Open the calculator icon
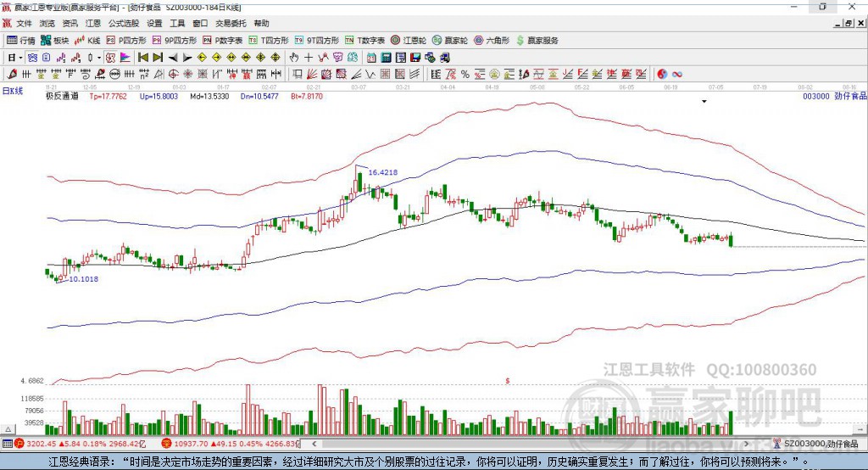This screenshot has width=868, height=470. point(386,58)
